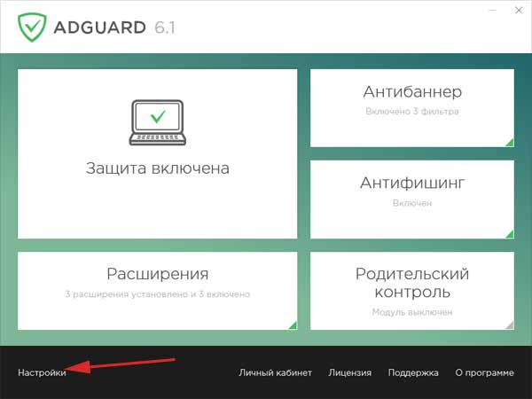Enable the gray corner indicator on Родительский контроль
532x399 pixels.
pyautogui.click(x=509, y=325)
